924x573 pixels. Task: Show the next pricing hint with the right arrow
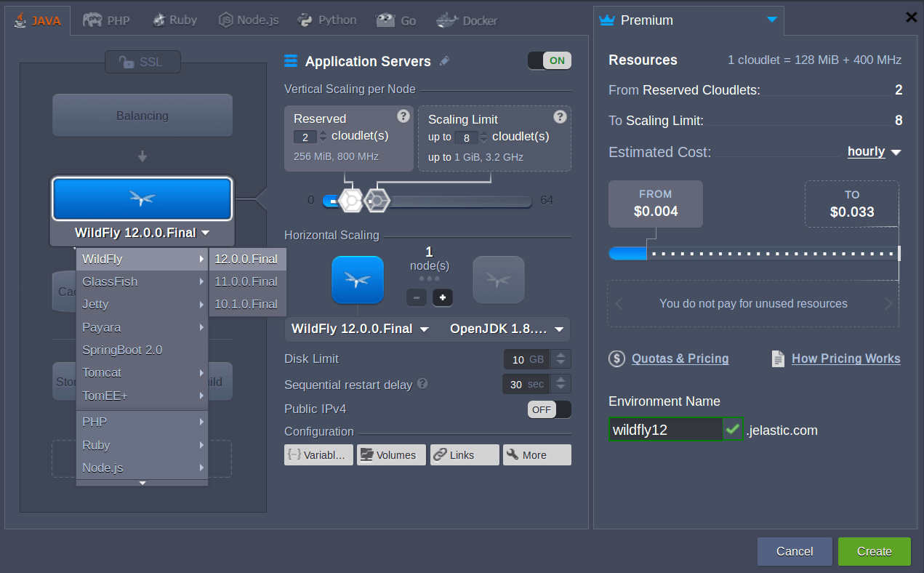pyautogui.click(x=888, y=304)
